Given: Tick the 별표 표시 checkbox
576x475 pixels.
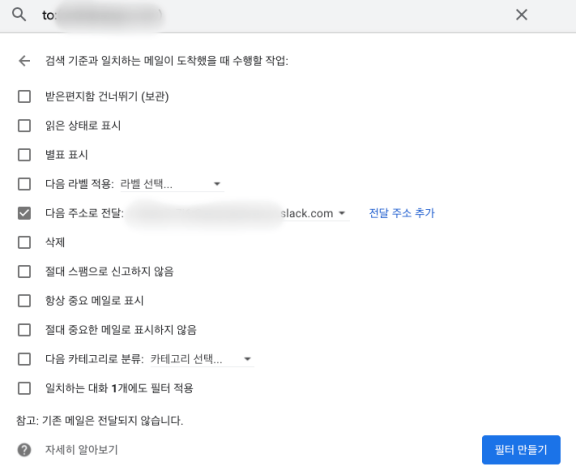Looking at the screenshot, I should tap(24, 155).
